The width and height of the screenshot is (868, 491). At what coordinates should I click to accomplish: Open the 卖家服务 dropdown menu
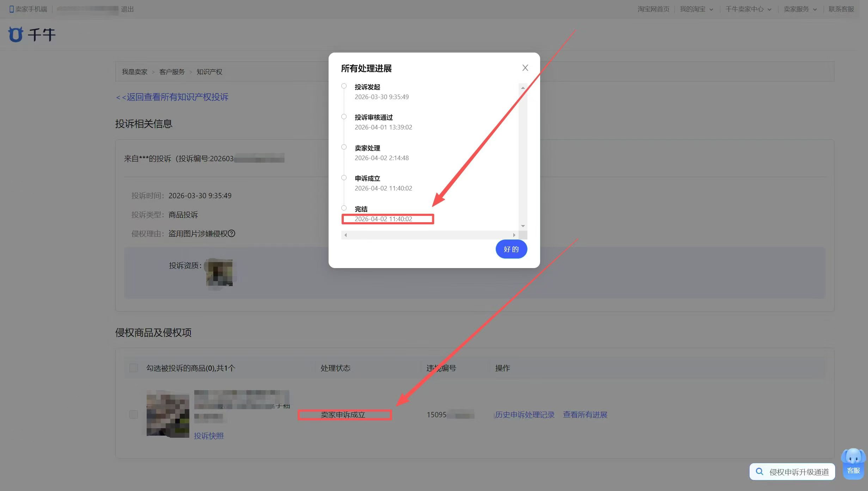pos(800,9)
